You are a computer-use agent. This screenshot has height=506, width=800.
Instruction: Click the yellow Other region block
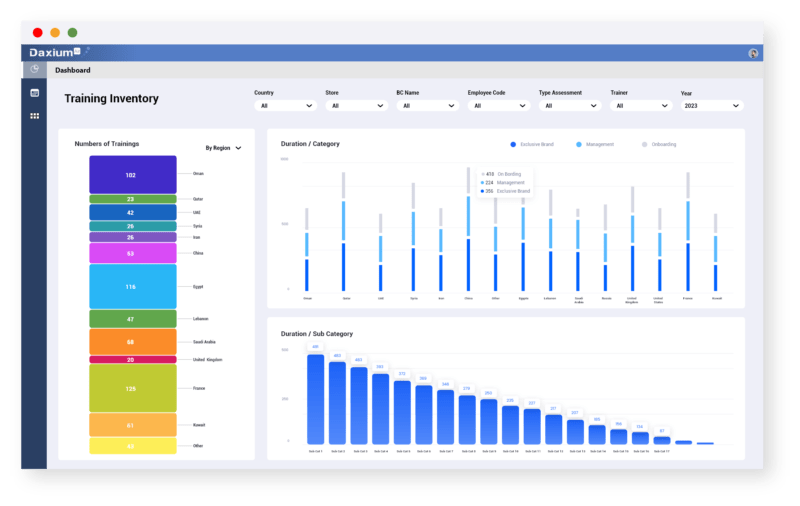pos(133,446)
